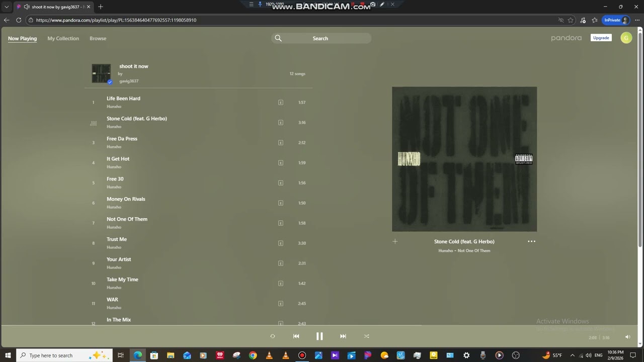Click the equalizer icon beside Stone Cold

click(x=93, y=123)
